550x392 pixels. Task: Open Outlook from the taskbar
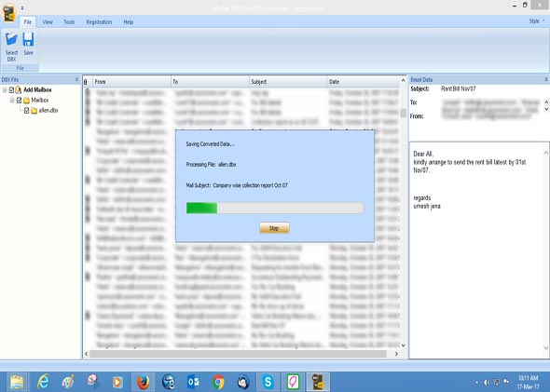tap(193, 382)
